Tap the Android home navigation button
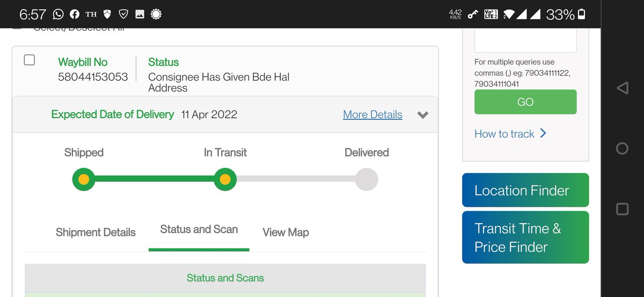 click(x=622, y=148)
